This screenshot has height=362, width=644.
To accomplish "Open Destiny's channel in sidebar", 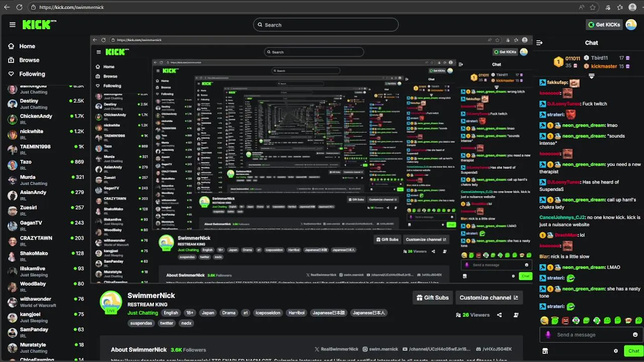I will point(45,104).
